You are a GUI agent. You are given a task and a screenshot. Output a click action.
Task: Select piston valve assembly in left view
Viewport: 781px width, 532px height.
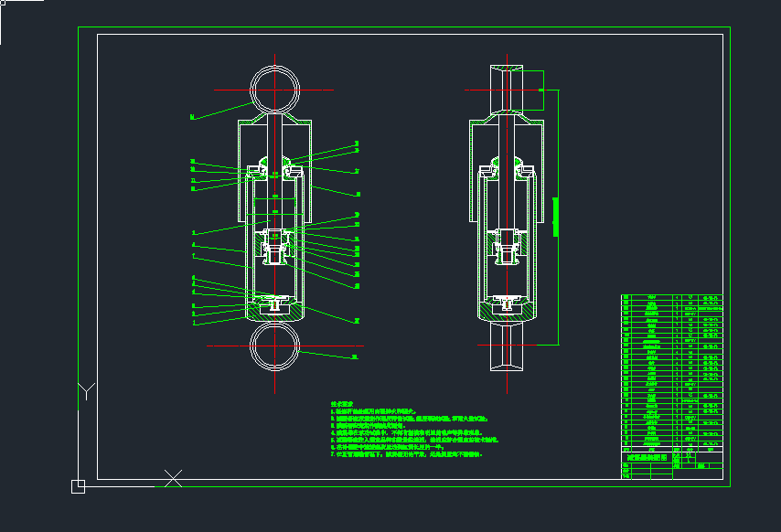tap(275, 246)
